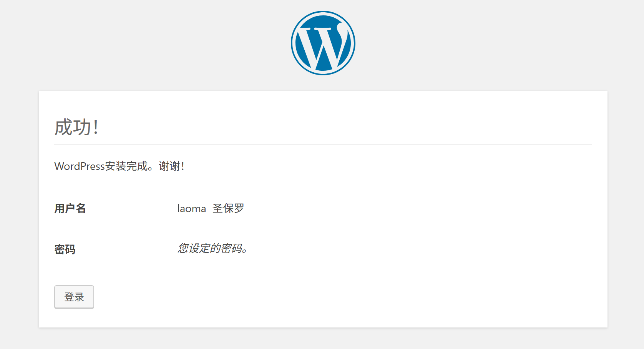This screenshot has width=644, height=349.
Task: Click the 您设定的密码。 text
Action: click(212, 248)
